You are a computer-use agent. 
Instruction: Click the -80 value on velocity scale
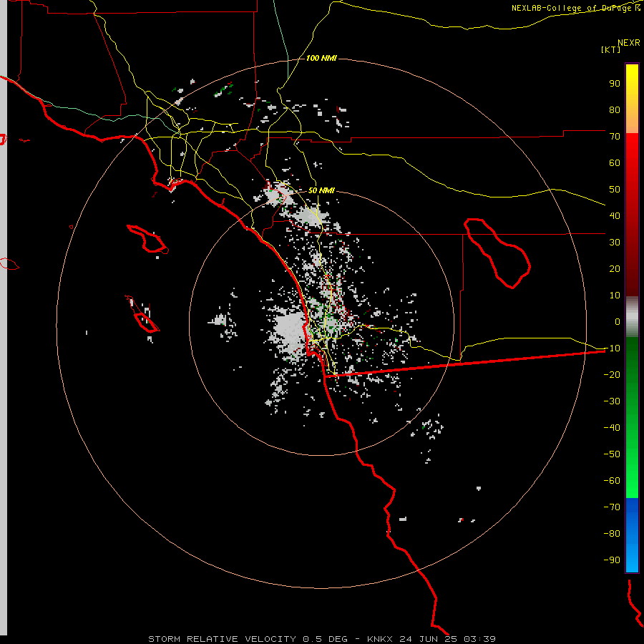click(612, 534)
